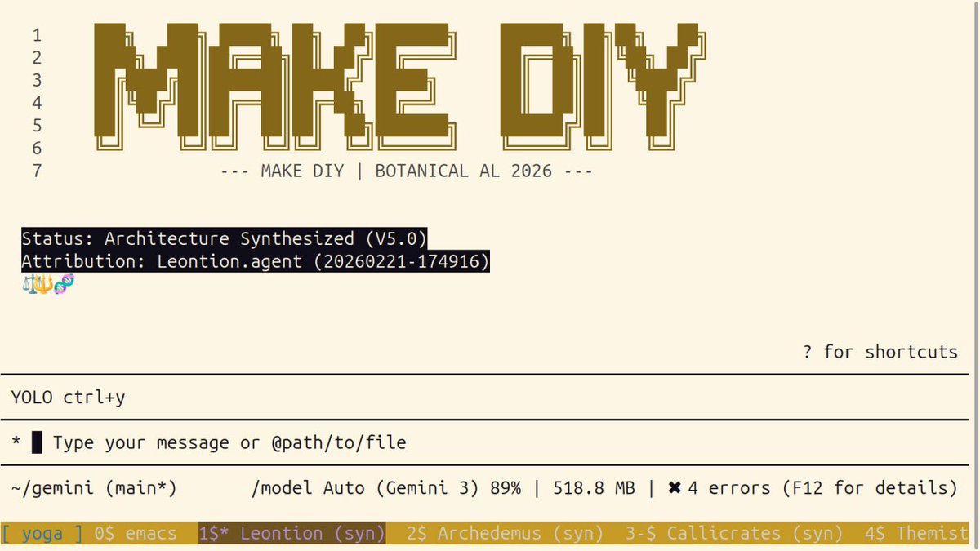Image resolution: width=980 pixels, height=551 pixels.
Task: Click line number 7
Action: pos(37,171)
